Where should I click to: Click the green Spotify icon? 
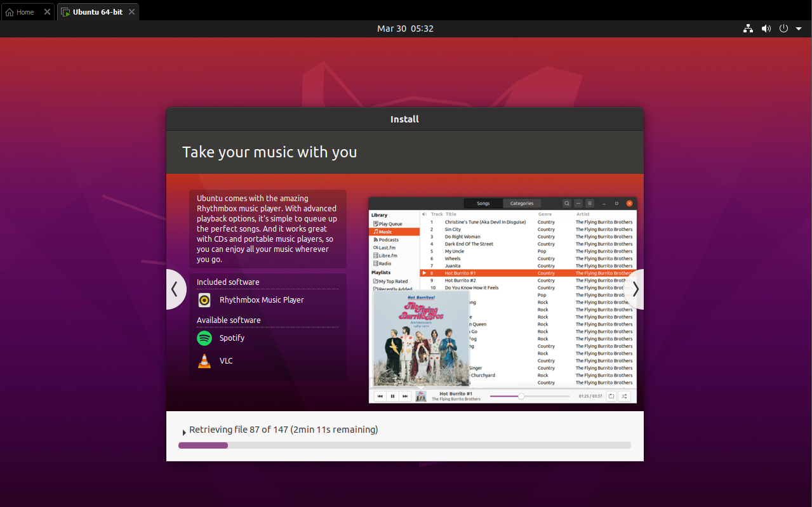pos(204,338)
